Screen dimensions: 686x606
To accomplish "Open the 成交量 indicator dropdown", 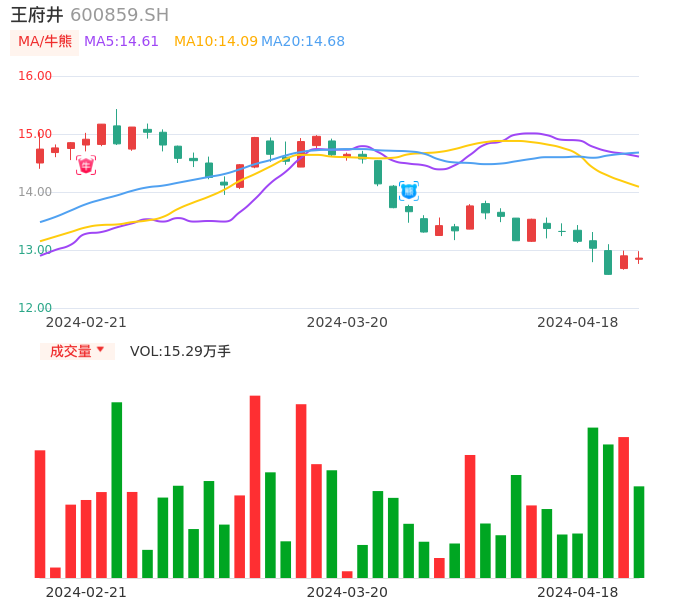I will pos(77,351).
